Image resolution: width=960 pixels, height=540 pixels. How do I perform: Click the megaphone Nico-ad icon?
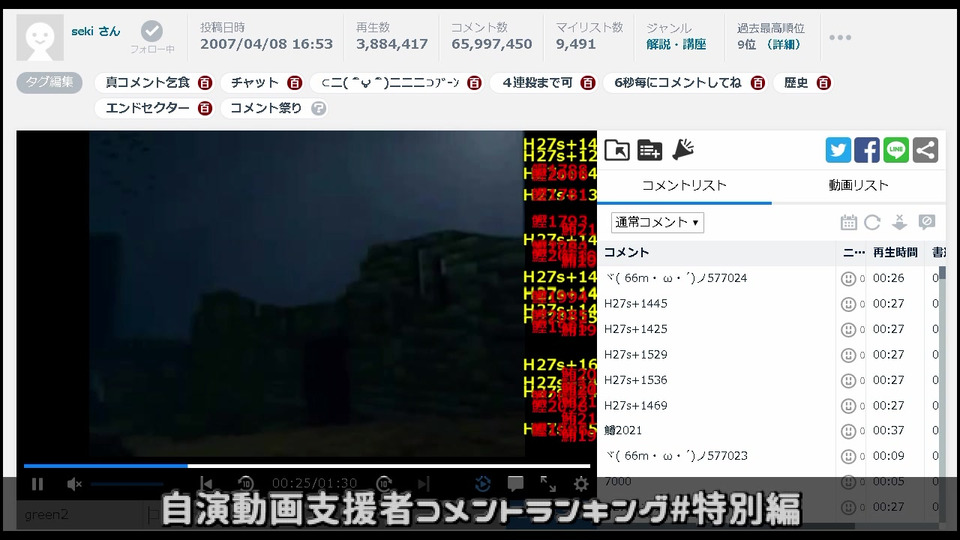point(683,149)
